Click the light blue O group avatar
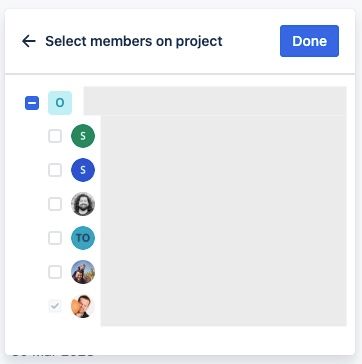 [60, 103]
